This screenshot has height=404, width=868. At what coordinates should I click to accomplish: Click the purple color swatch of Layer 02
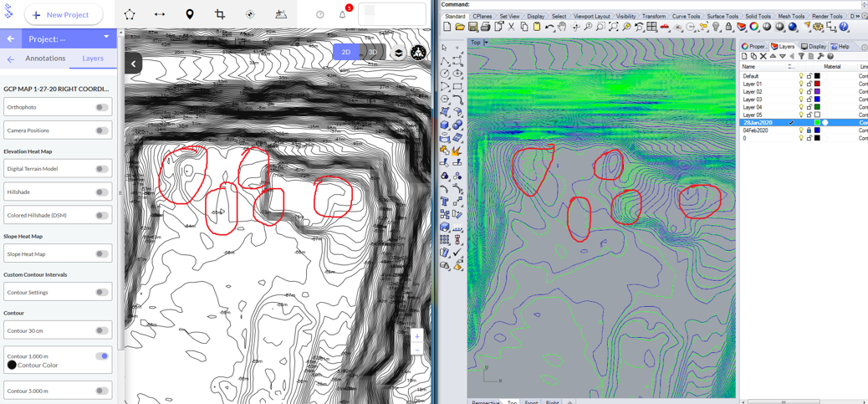coord(817,91)
